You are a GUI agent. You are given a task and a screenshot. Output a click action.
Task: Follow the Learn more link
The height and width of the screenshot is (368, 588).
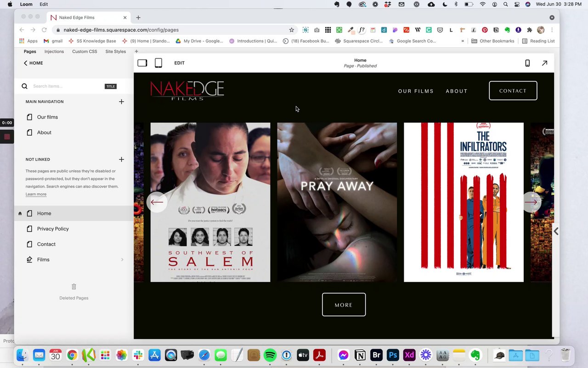coord(36,194)
